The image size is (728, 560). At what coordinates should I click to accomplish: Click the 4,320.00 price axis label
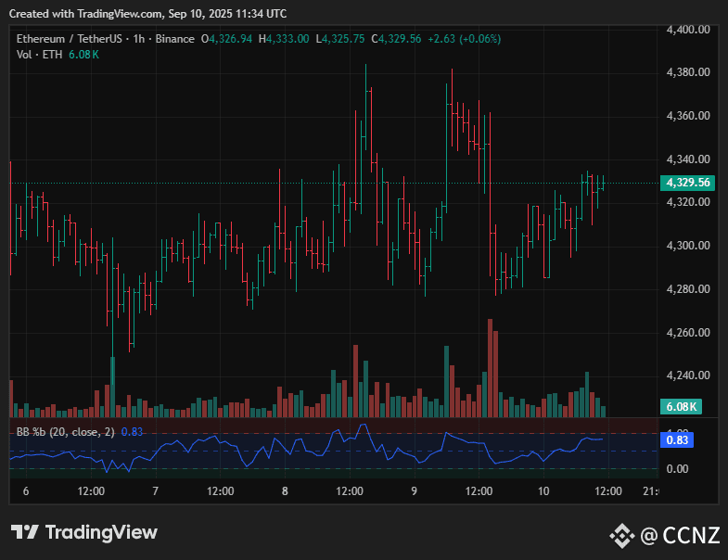tap(688, 202)
